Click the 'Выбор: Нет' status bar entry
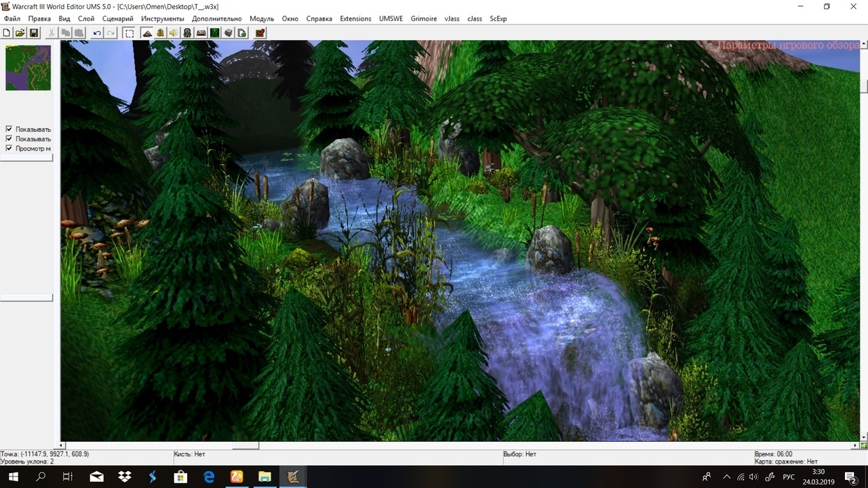Image resolution: width=868 pixels, height=488 pixels. point(520,454)
